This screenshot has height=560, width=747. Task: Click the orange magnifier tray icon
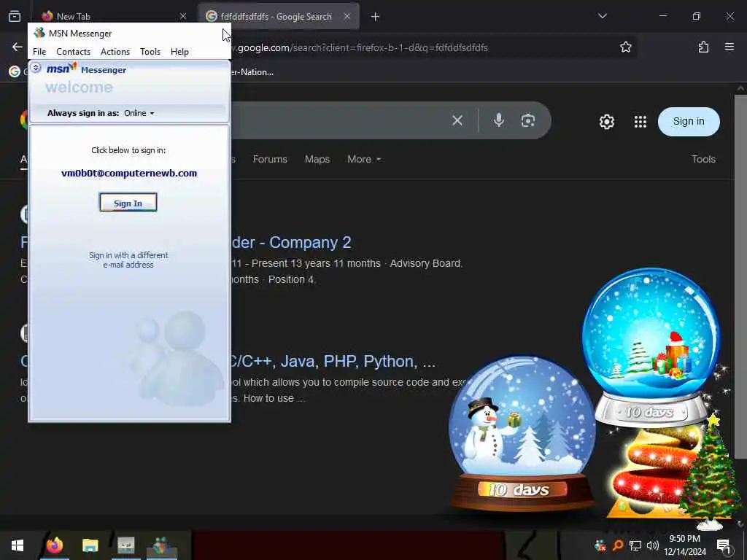(x=618, y=545)
